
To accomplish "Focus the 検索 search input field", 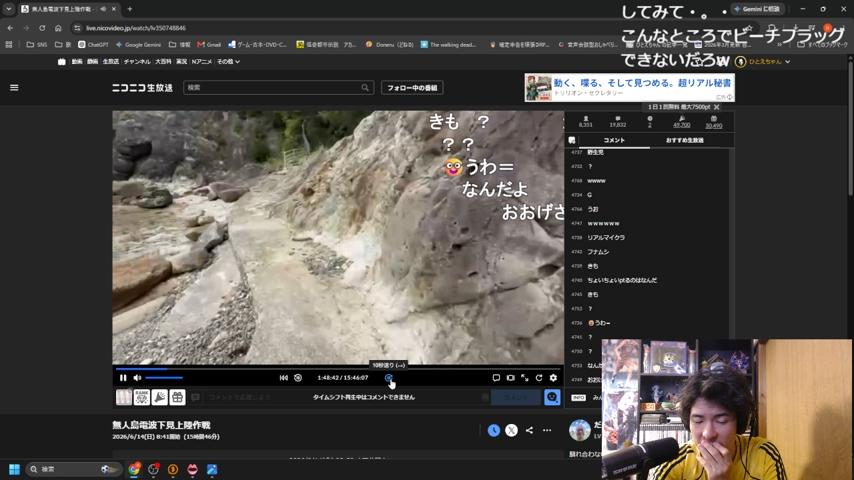I will (x=271, y=88).
